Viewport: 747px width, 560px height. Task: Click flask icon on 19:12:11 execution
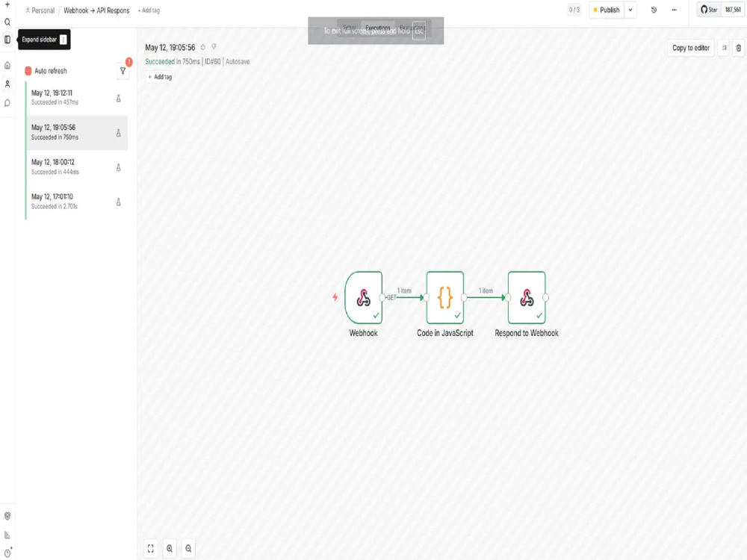pos(118,98)
